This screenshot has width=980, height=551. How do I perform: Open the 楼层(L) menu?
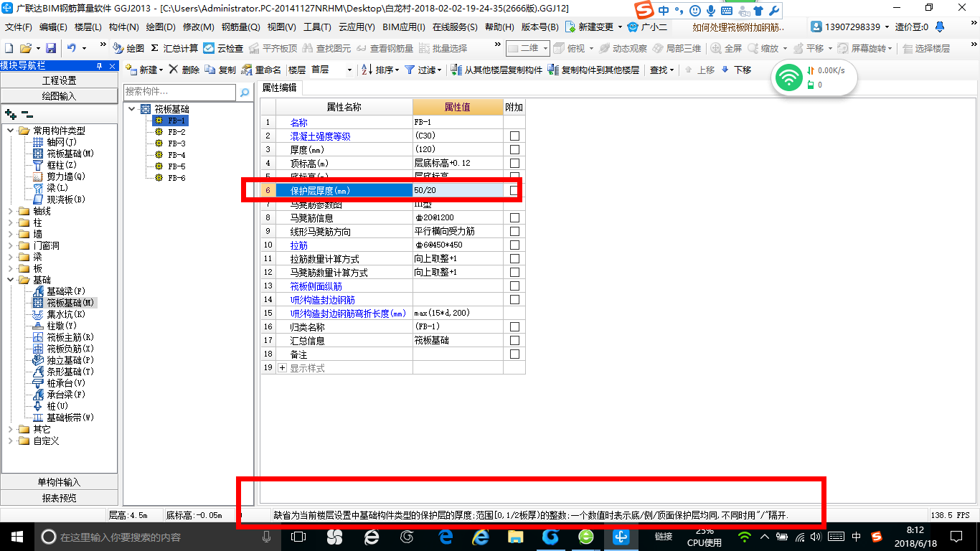[x=88, y=27]
